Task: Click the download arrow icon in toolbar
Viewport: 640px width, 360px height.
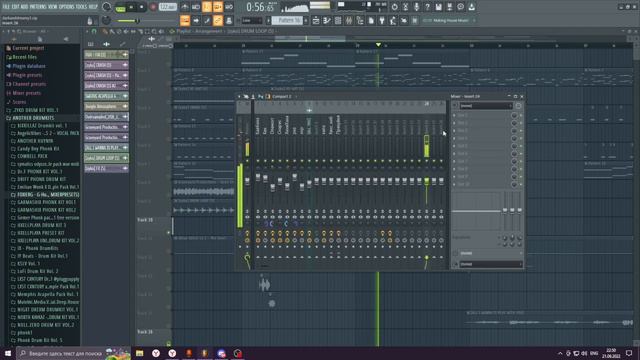Action: (471, 7)
